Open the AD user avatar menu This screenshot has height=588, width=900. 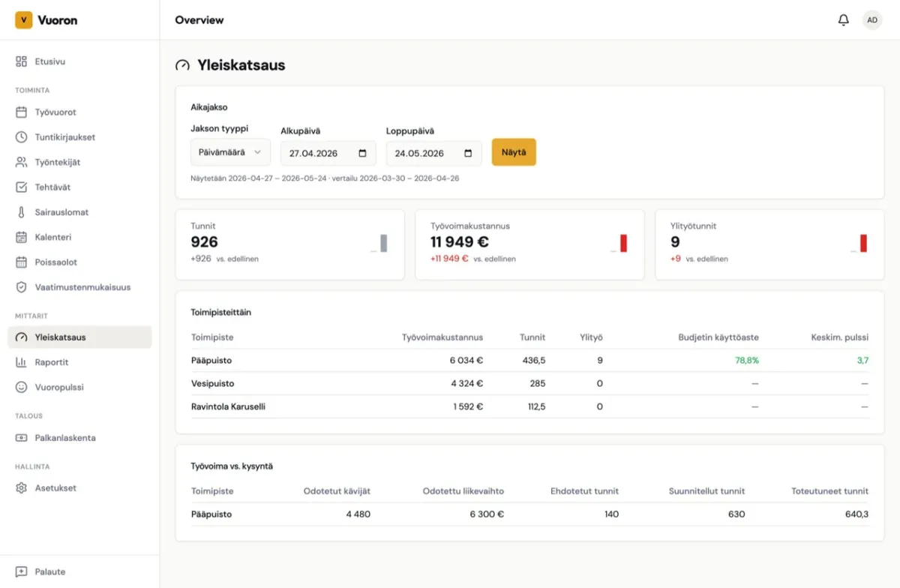(x=872, y=20)
